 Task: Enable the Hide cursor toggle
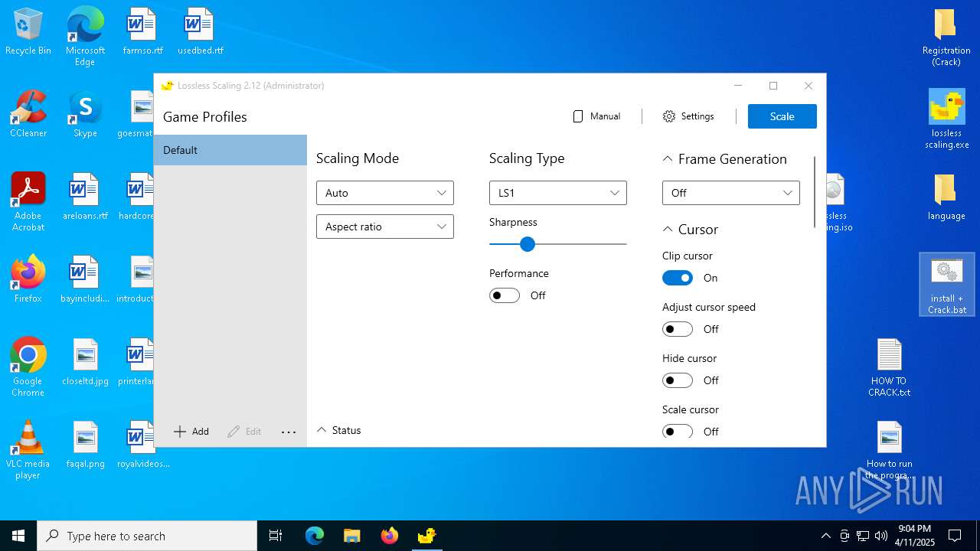click(678, 380)
